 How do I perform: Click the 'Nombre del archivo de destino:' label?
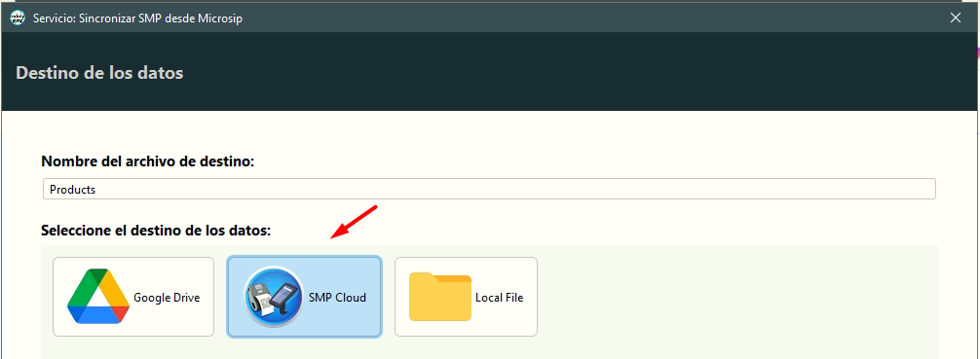click(x=147, y=162)
